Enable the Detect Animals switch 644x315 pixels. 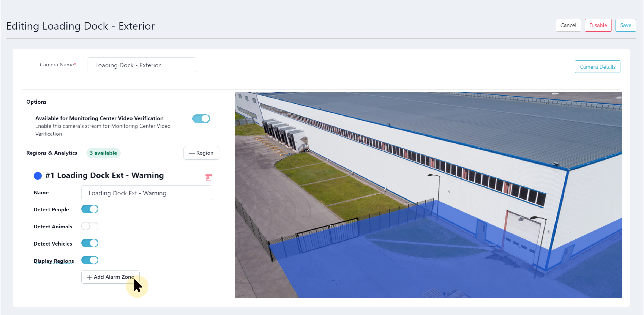[90, 226]
